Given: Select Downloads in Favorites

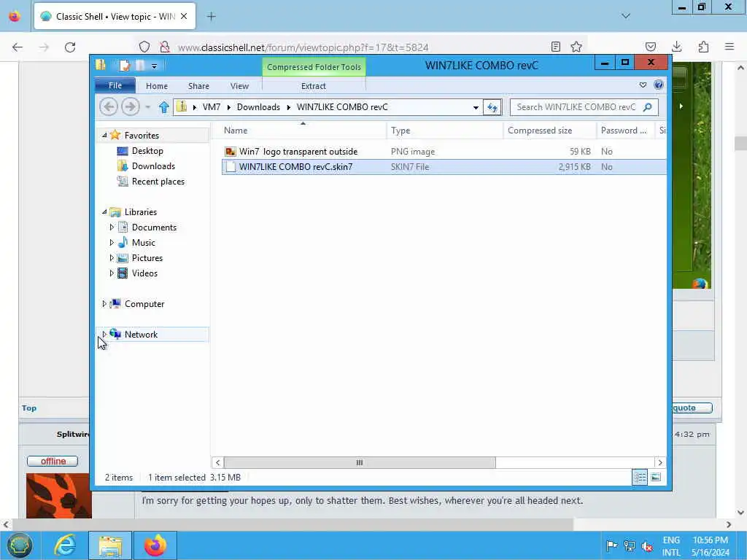Looking at the screenshot, I should click(x=153, y=166).
